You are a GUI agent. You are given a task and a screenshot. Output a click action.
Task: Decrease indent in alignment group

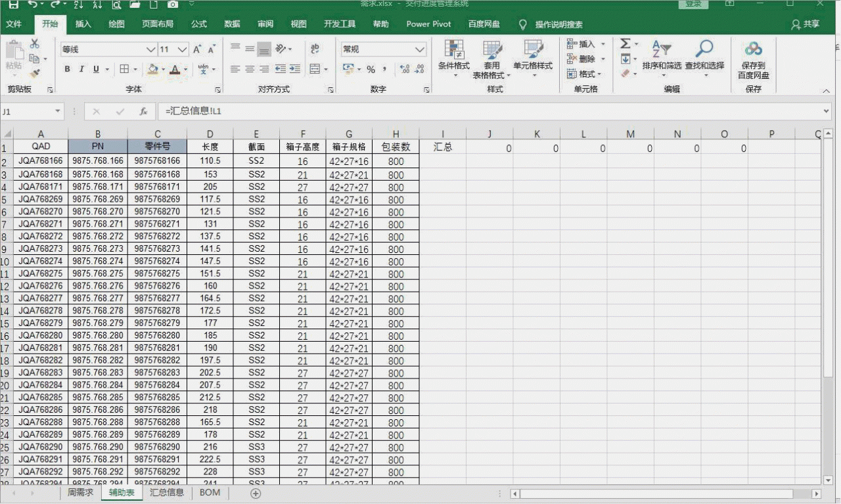[x=281, y=69]
